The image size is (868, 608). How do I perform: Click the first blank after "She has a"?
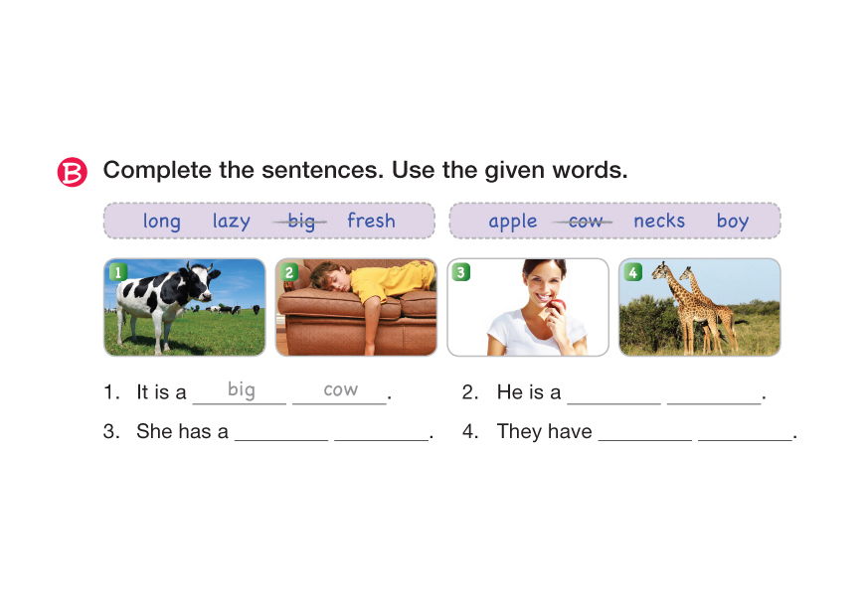[x=281, y=432]
